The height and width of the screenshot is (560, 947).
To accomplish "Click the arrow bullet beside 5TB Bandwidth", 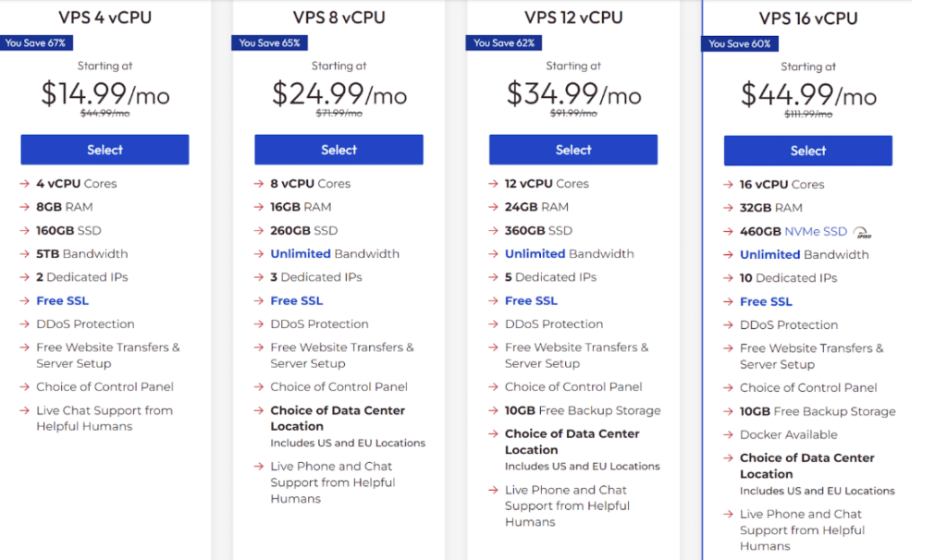I will click(25, 254).
